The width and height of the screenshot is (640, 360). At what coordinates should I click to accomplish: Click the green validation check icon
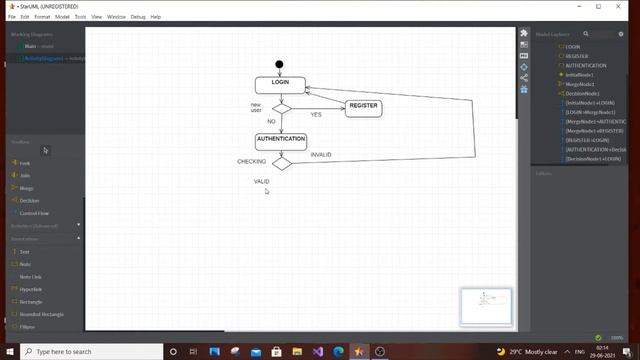[x=598, y=338]
